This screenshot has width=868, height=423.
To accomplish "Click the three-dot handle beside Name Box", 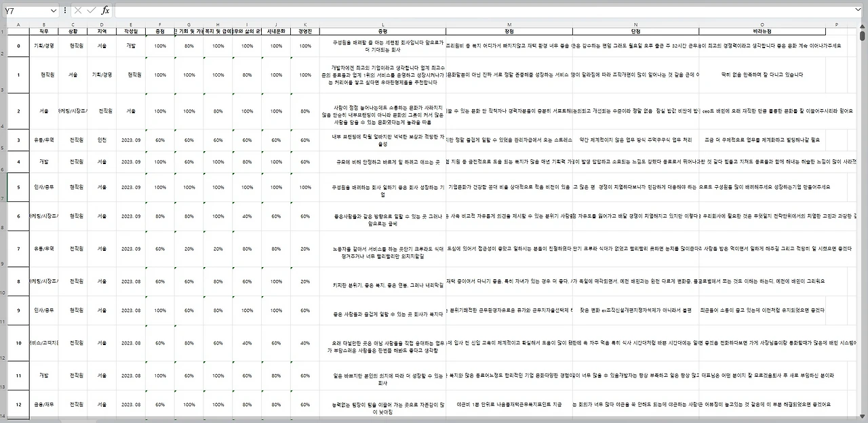I will click(x=65, y=11).
